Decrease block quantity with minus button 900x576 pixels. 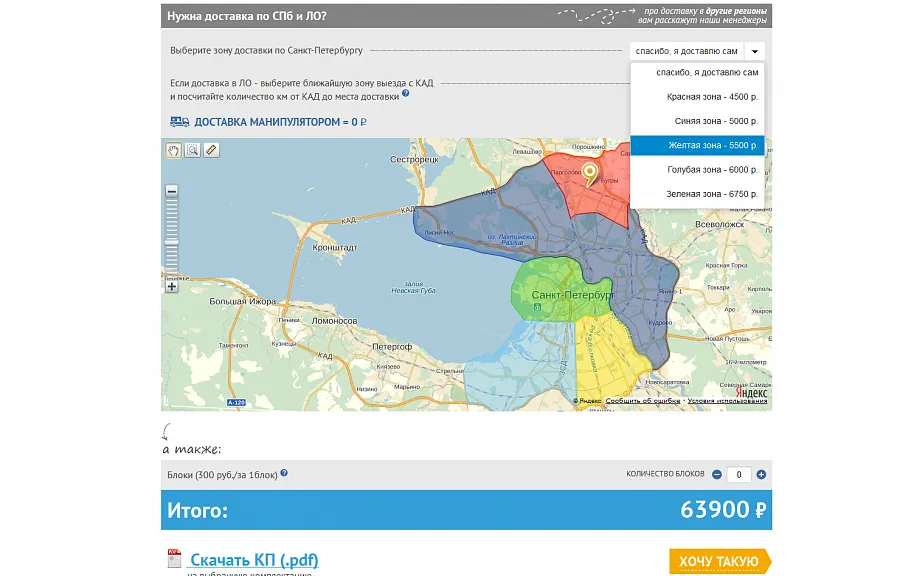(717, 474)
